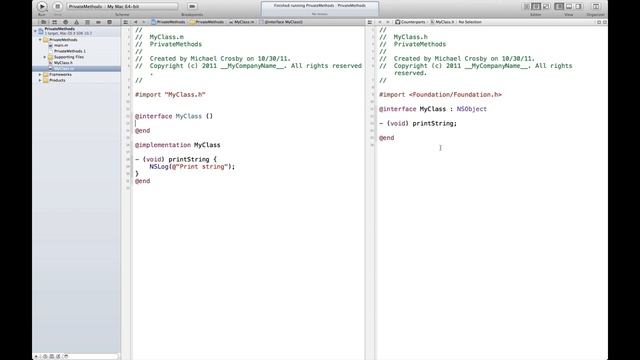The height and width of the screenshot is (360, 640).
Task: Show the Issue navigator
Action: tap(76, 22)
